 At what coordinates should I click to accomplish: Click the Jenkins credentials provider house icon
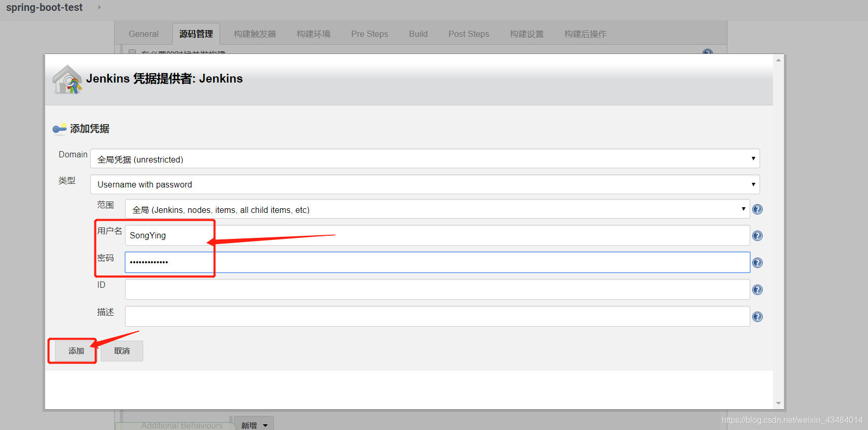coord(67,79)
